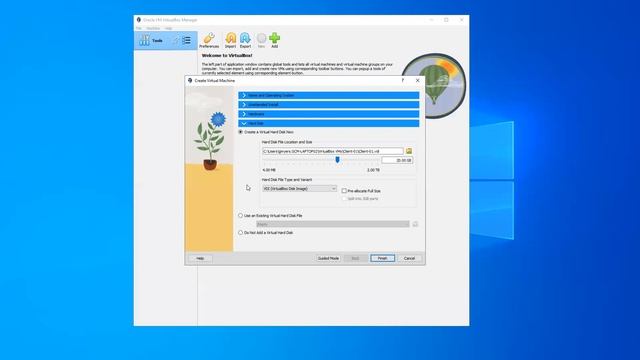Select Create a Virtual Hard Disk Now
Screen dimensions: 640x360
(x=240, y=132)
